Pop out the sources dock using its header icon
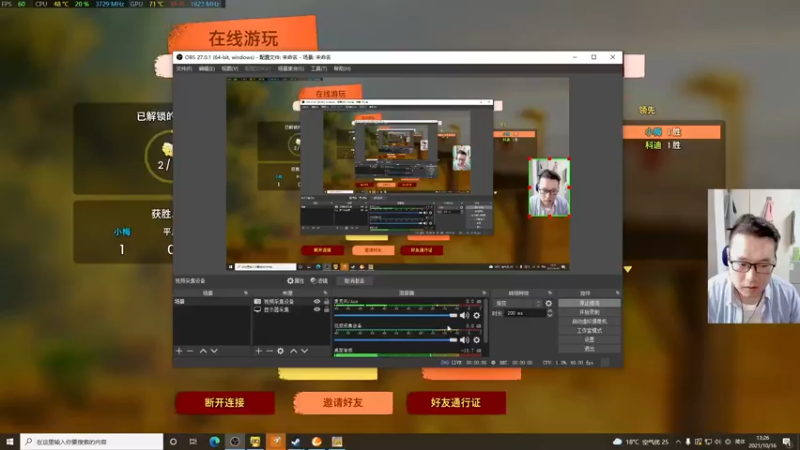Viewport: 800px width, 450px height. click(x=326, y=293)
